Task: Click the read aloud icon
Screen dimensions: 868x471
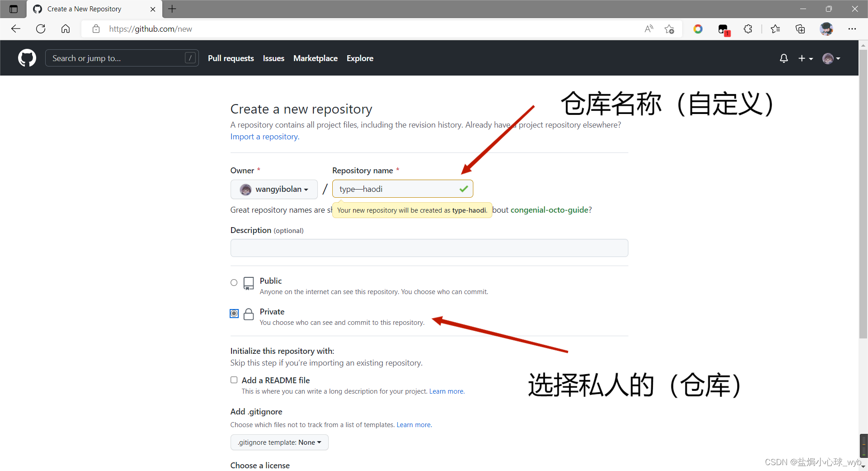Action: (x=649, y=29)
